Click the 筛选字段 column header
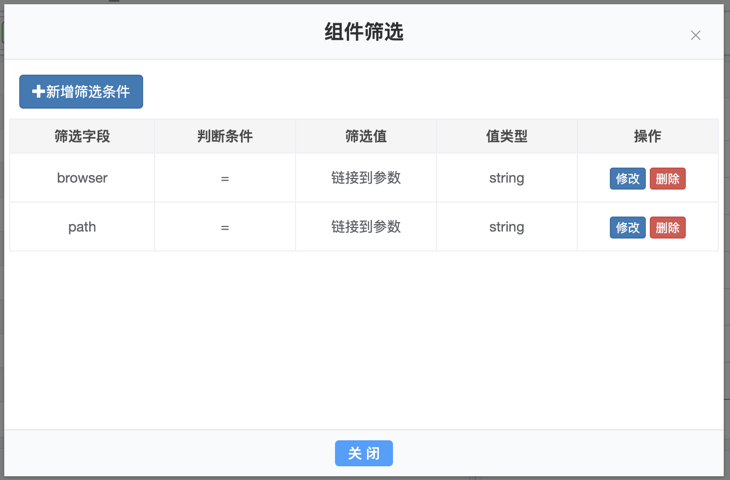This screenshot has width=730, height=480. point(82,136)
